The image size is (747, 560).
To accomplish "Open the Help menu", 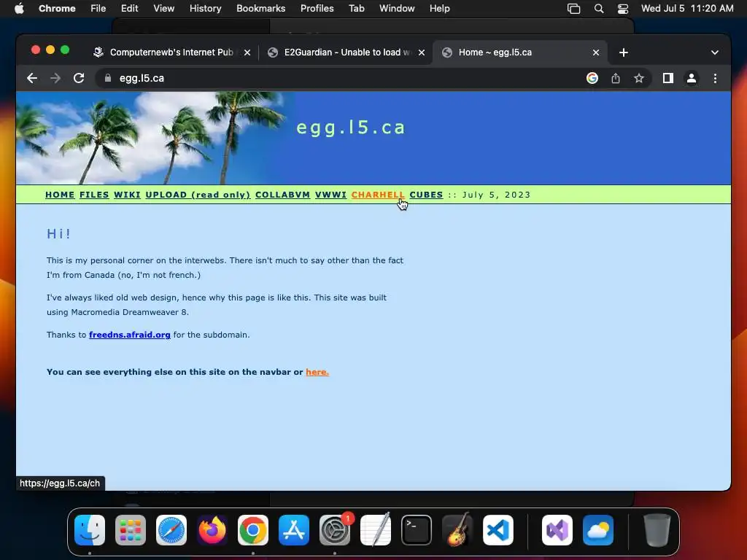I will tap(439, 9).
